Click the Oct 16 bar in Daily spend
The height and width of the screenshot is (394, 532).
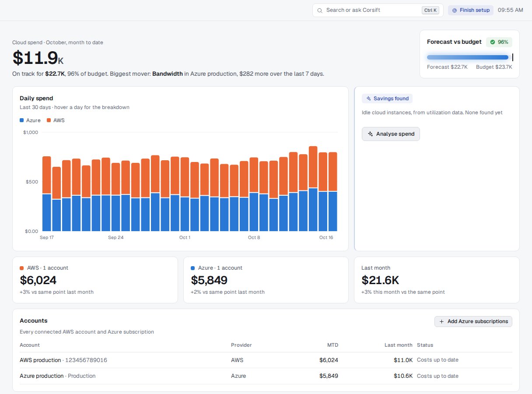333,192
